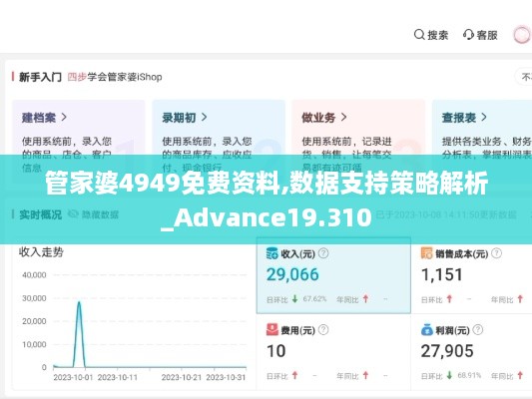This screenshot has height=399, width=532.
Task: Click sales cost 日环比 red arrow
Action: (x=449, y=299)
